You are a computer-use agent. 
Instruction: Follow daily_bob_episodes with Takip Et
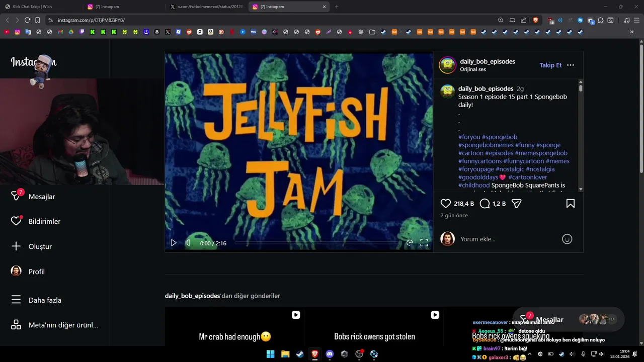550,65
